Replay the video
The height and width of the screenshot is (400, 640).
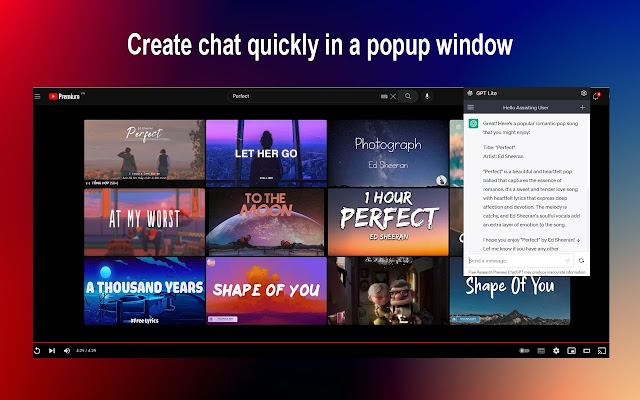click(x=38, y=351)
